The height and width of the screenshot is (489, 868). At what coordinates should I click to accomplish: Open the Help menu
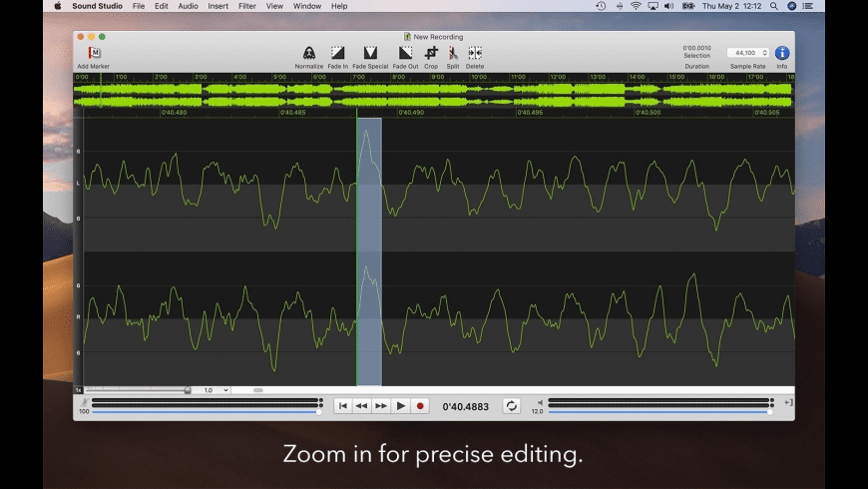339,6
